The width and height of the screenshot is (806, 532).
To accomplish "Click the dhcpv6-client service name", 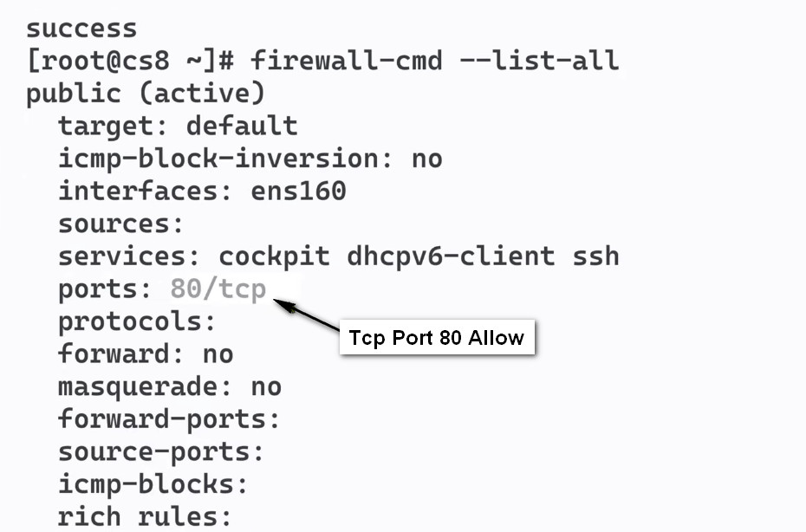I will point(452,256).
